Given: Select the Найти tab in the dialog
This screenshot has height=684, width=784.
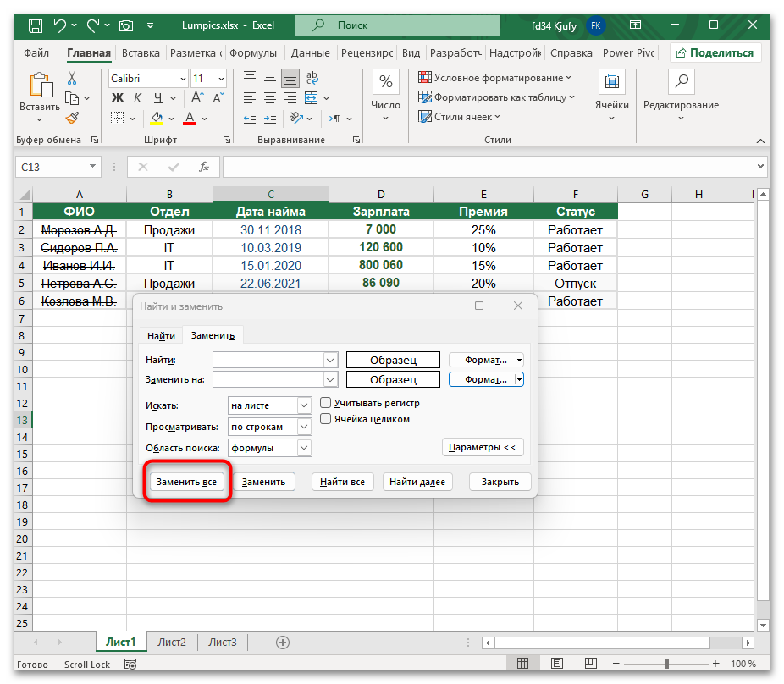Looking at the screenshot, I should (x=160, y=335).
